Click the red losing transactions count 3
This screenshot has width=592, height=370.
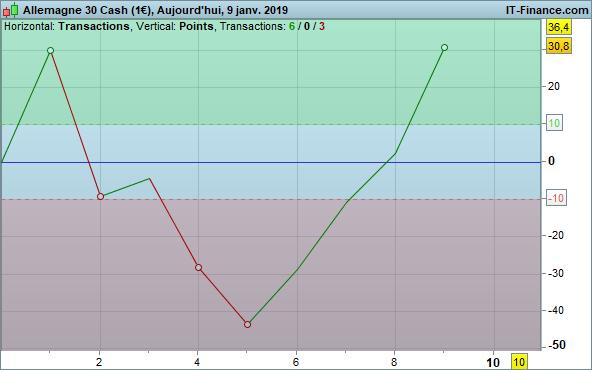point(322,26)
